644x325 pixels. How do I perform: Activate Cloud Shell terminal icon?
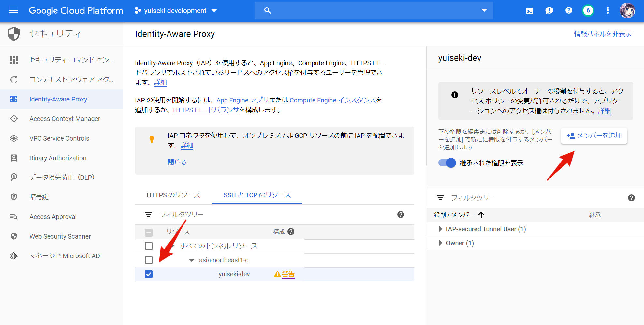pos(530,11)
